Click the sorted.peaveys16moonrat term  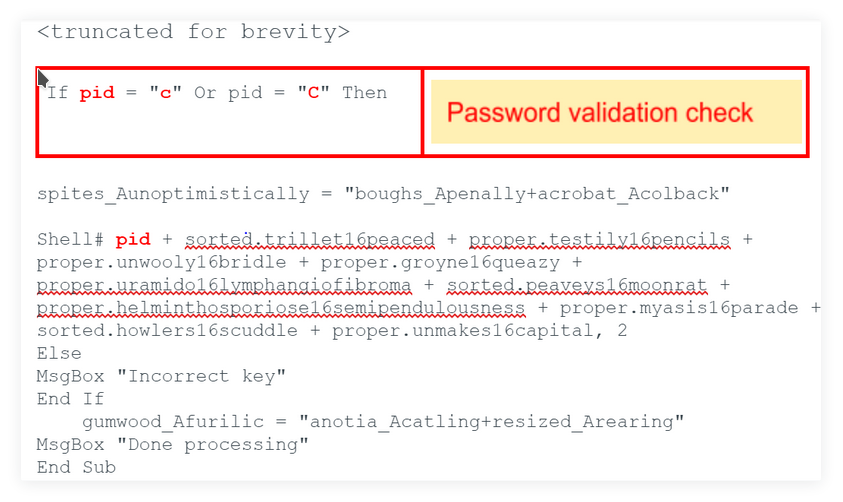(x=576, y=286)
